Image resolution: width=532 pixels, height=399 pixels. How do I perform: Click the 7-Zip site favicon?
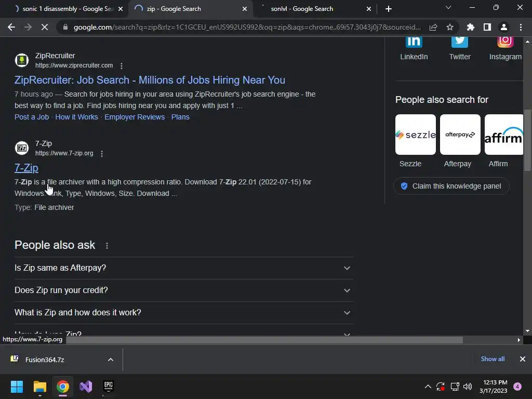22,148
